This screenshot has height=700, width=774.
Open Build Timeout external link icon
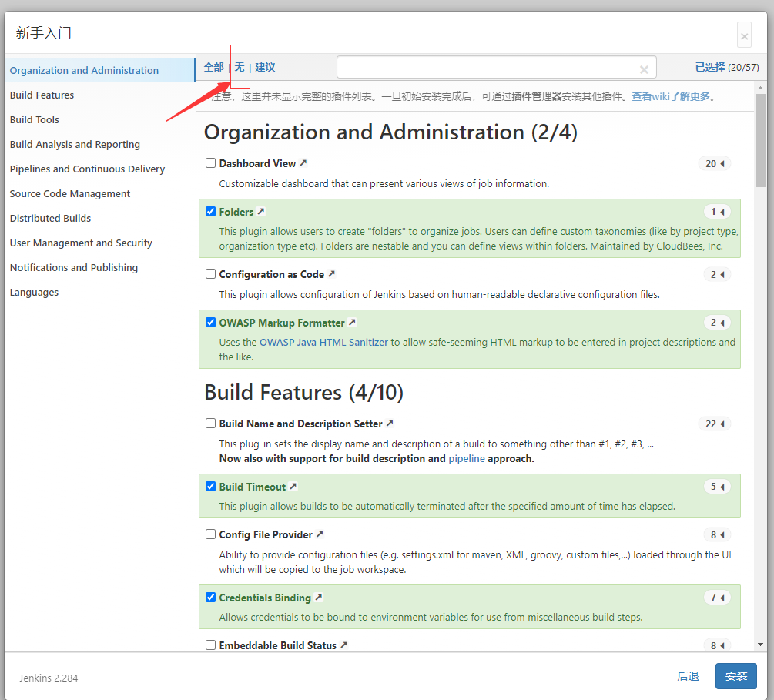[x=293, y=486]
